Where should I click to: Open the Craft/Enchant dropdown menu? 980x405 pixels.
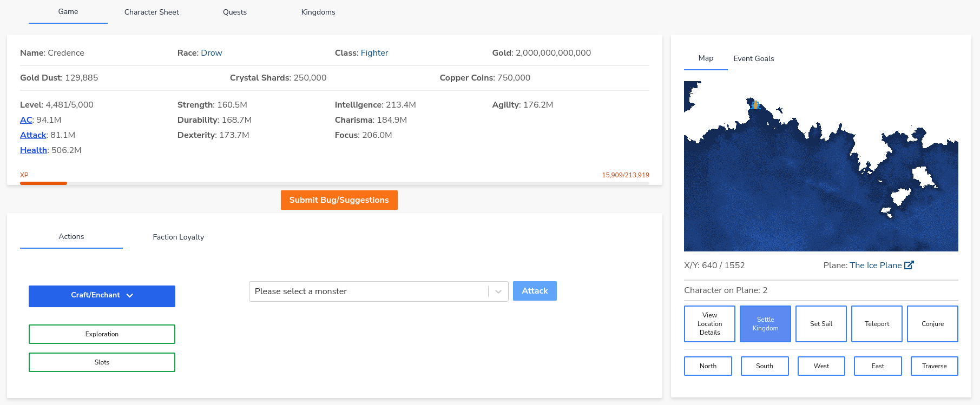point(102,296)
